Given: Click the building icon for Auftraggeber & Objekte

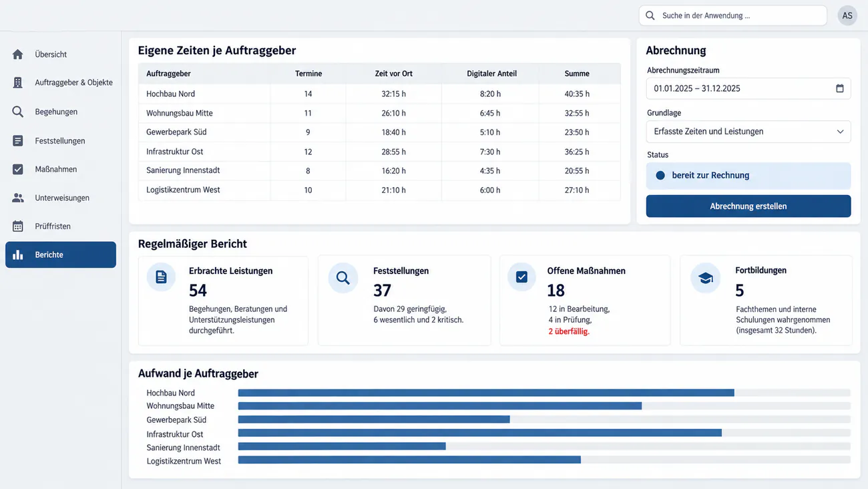Looking at the screenshot, I should (18, 83).
